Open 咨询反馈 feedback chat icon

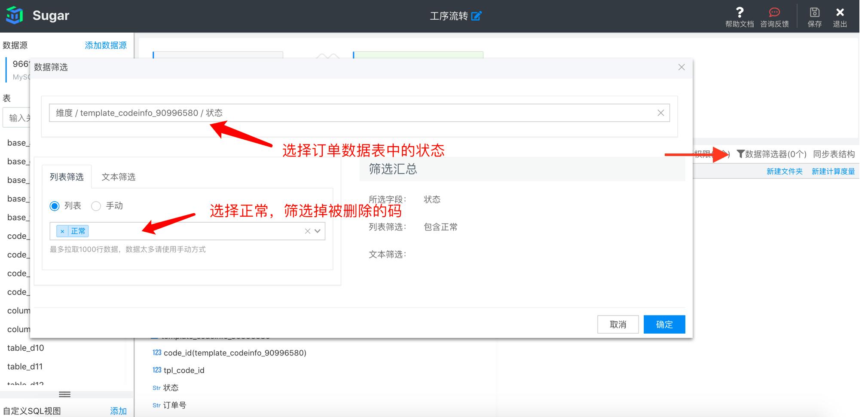coord(774,12)
